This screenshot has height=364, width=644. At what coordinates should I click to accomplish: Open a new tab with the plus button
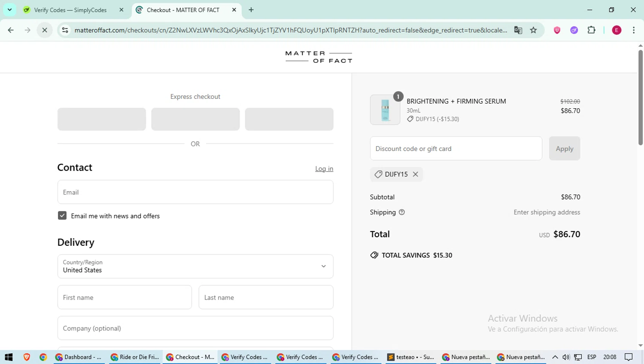point(251,9)
